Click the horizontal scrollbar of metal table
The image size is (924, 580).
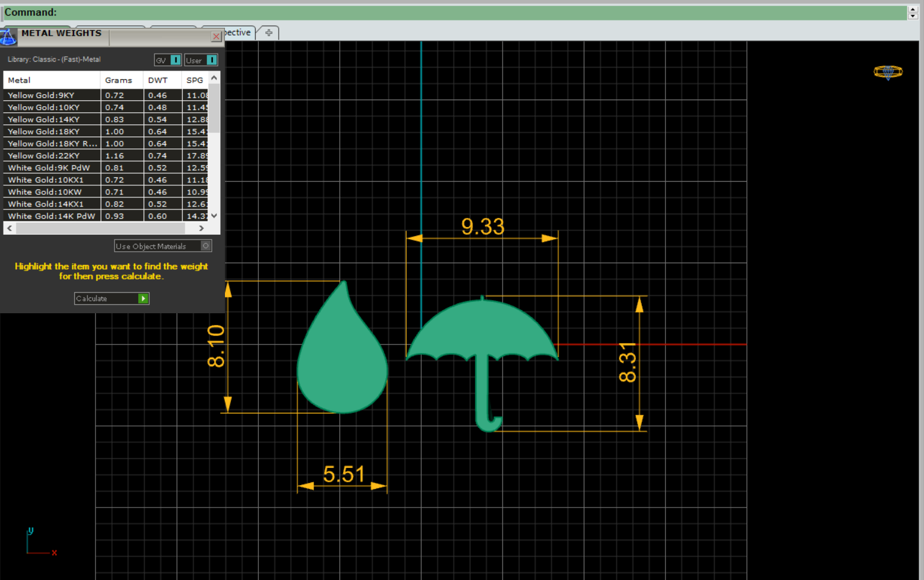[x=100, y=228]
